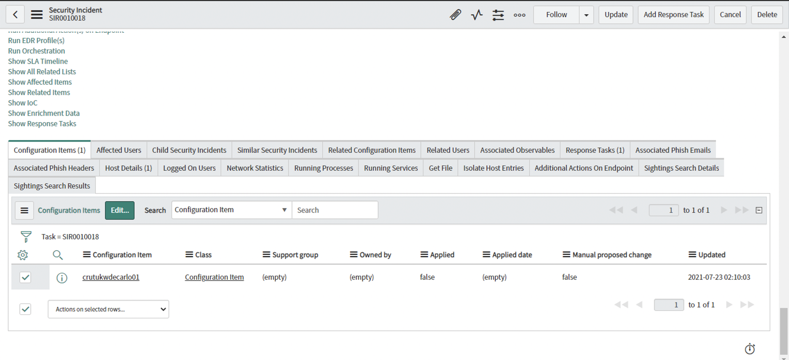The height and width of the screenshot is (360, 789).
Task: Click the filter funnel icon
Action: click(26, 237)
